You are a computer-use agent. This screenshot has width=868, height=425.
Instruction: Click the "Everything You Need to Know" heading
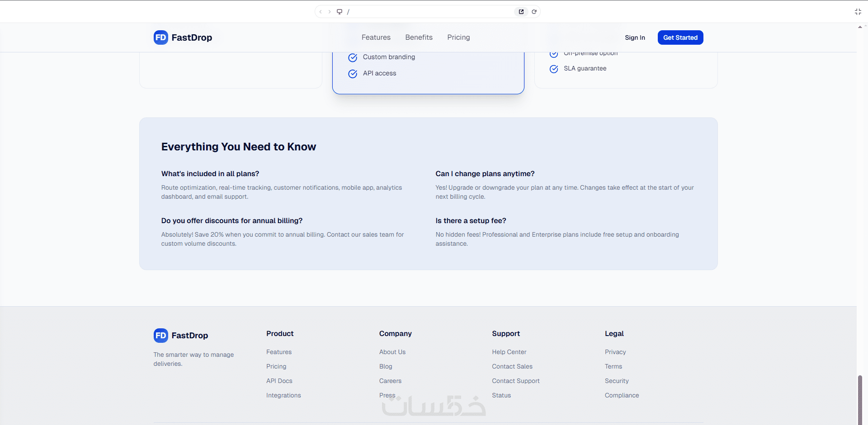click(239, 147)
